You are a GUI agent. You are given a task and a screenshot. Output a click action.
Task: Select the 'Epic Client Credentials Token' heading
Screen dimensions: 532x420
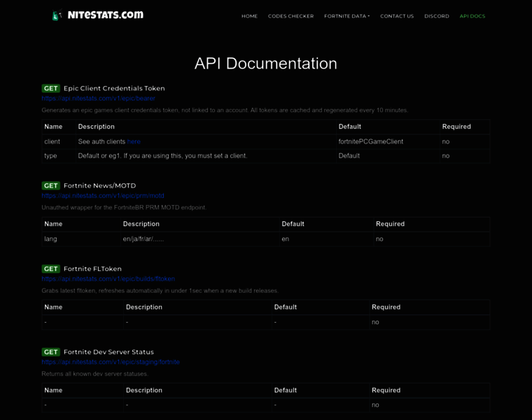(114, 88)
